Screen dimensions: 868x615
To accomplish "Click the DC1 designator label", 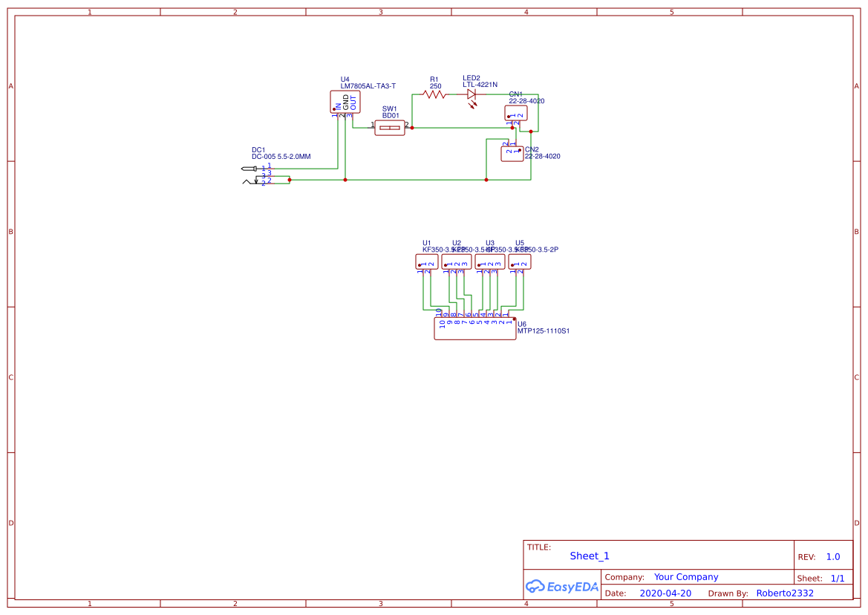I will [258, 150].
